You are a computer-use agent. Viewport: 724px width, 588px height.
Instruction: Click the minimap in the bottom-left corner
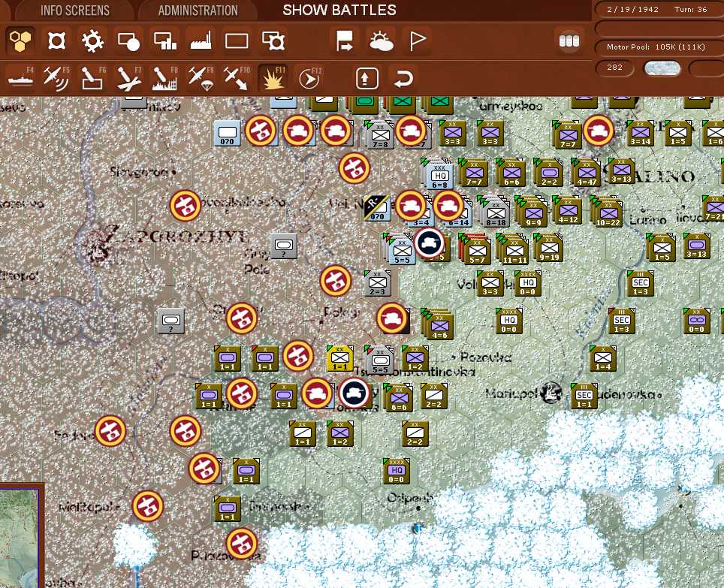pyautogui.click(x=20, y=538)
